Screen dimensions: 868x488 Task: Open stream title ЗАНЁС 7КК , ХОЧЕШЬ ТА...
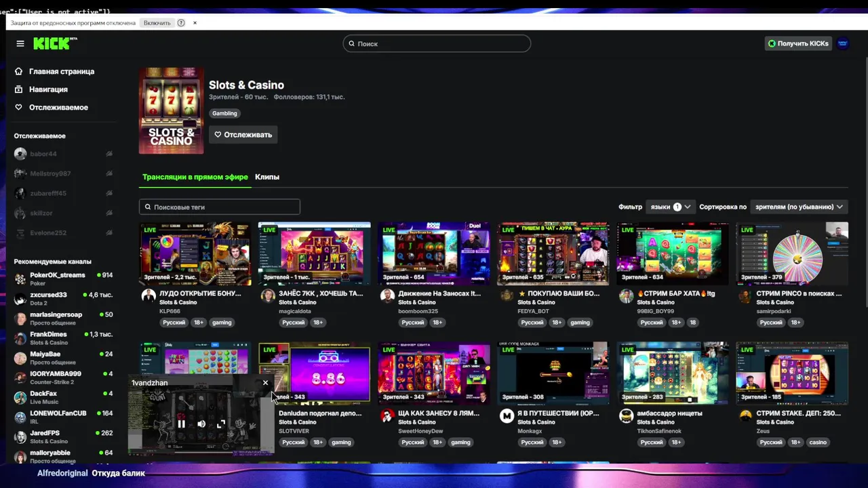[321, 293]
